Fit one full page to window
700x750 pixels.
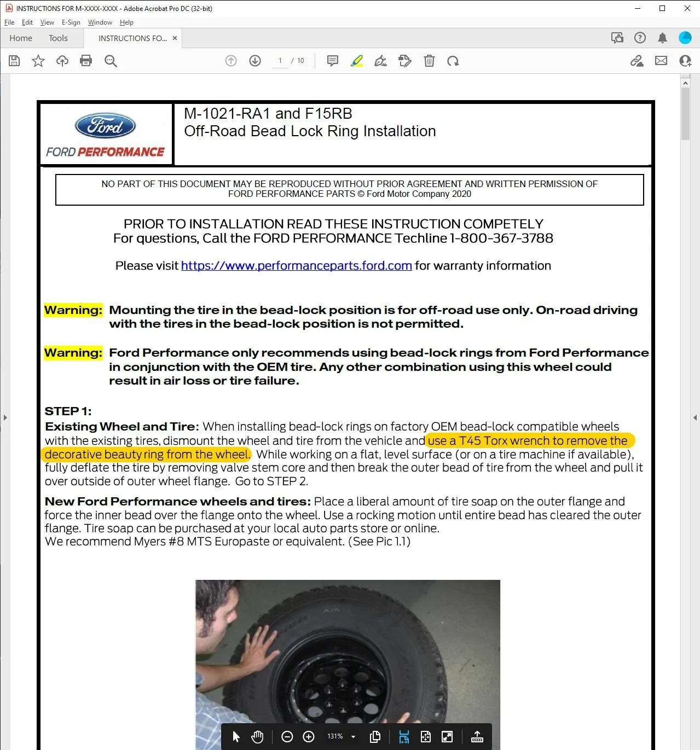(x=426, y=737)
